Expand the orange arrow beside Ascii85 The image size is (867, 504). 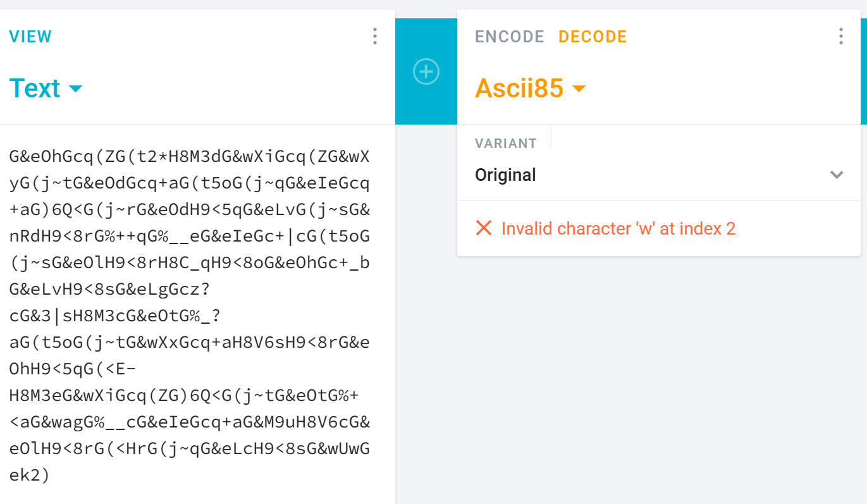578,89
